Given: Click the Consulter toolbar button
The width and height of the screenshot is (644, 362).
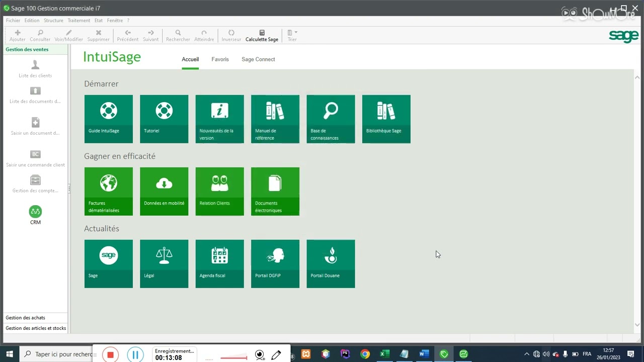Looking at the screenshot, I should coord(40,36).
